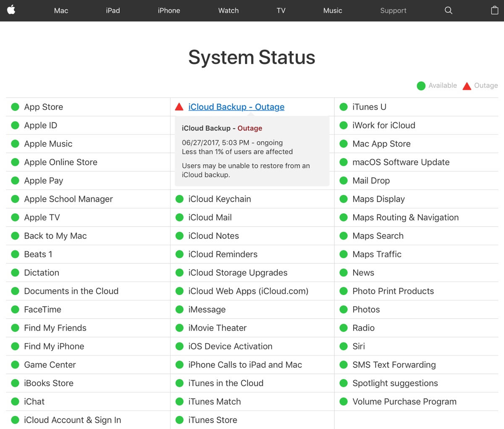Screen dimensions: 504x429
Task: Open the Support menu item
Action: point(393,11)
